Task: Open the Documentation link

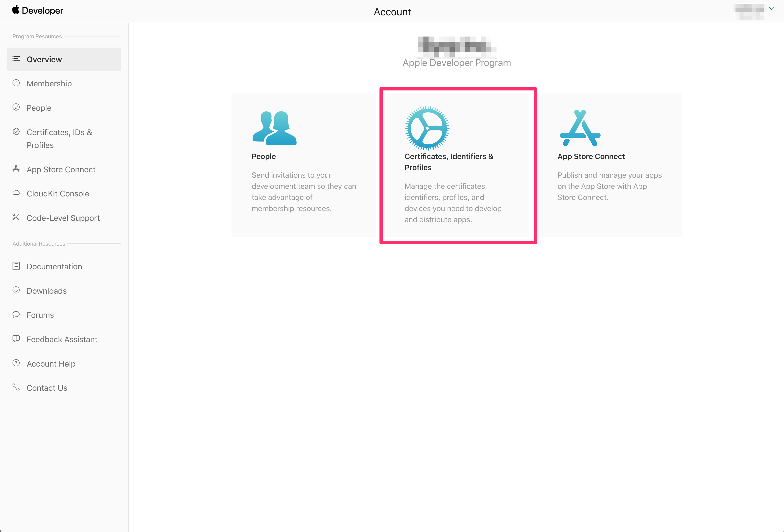Action: tap(54, 266)
